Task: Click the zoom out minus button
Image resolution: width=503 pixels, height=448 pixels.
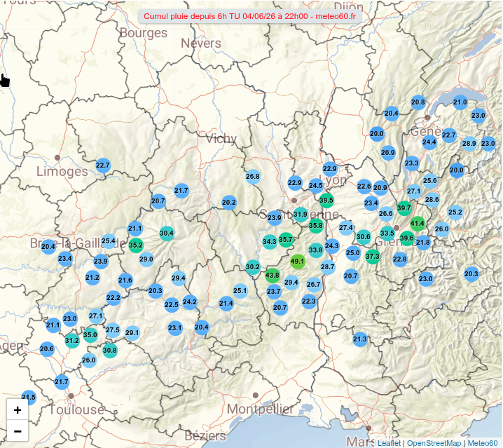Action: click(x=18, y=430)
